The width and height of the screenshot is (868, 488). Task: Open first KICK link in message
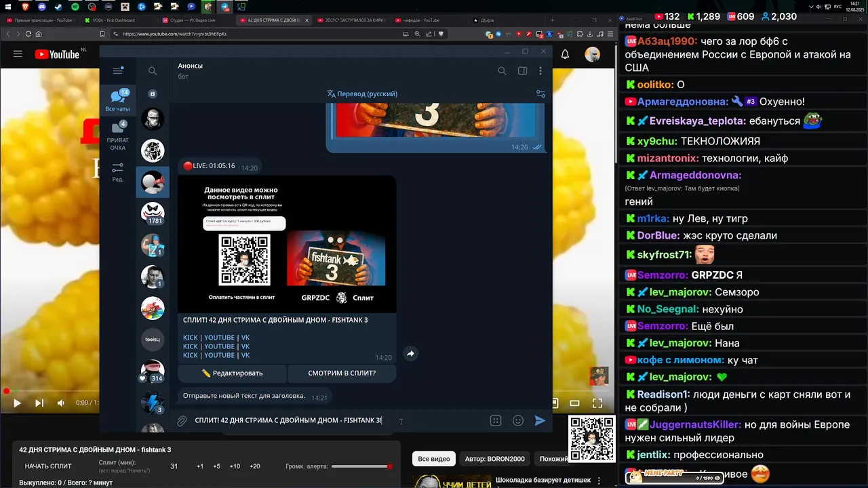[191, 338]
